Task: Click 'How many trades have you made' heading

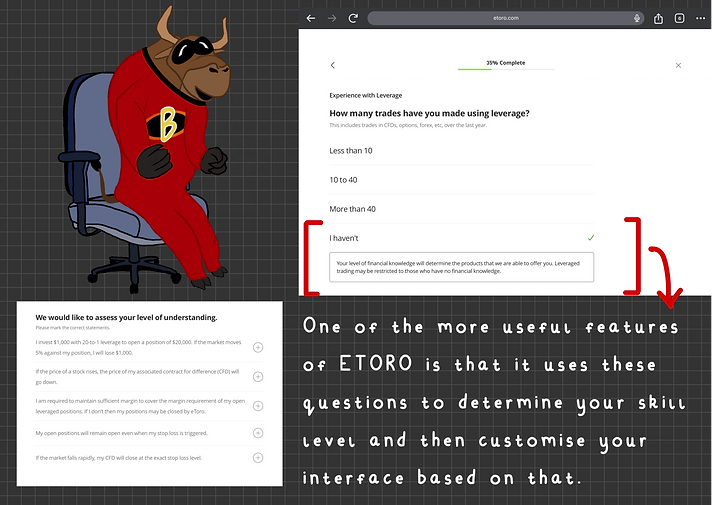Action: 429,113
